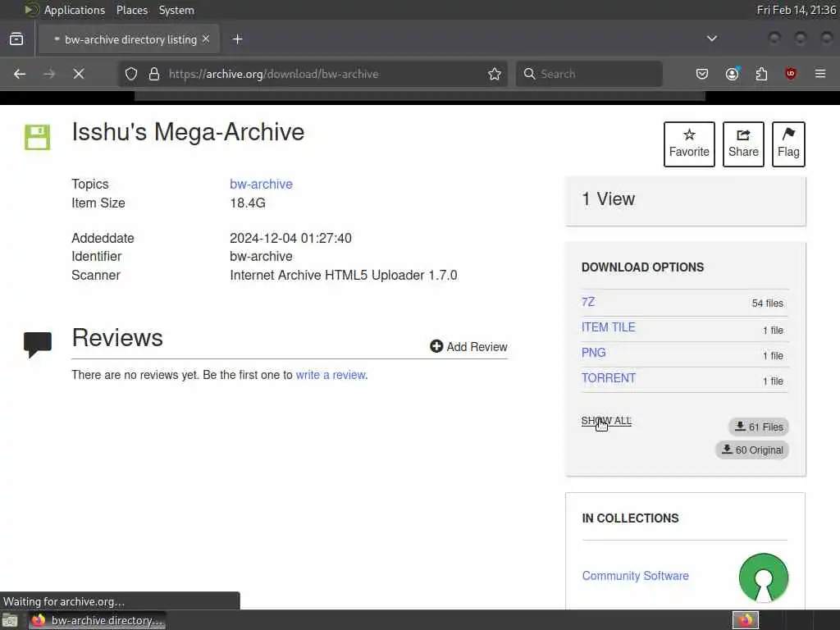Open the Firefox hamburger menu
840x630 pixels.
820,74
